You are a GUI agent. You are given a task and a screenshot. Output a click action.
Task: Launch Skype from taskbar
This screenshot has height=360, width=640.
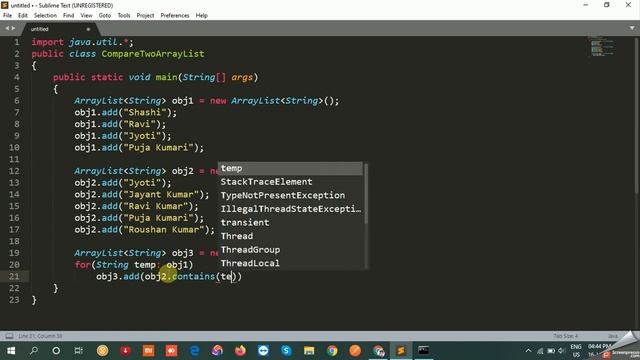click(286, 351)
